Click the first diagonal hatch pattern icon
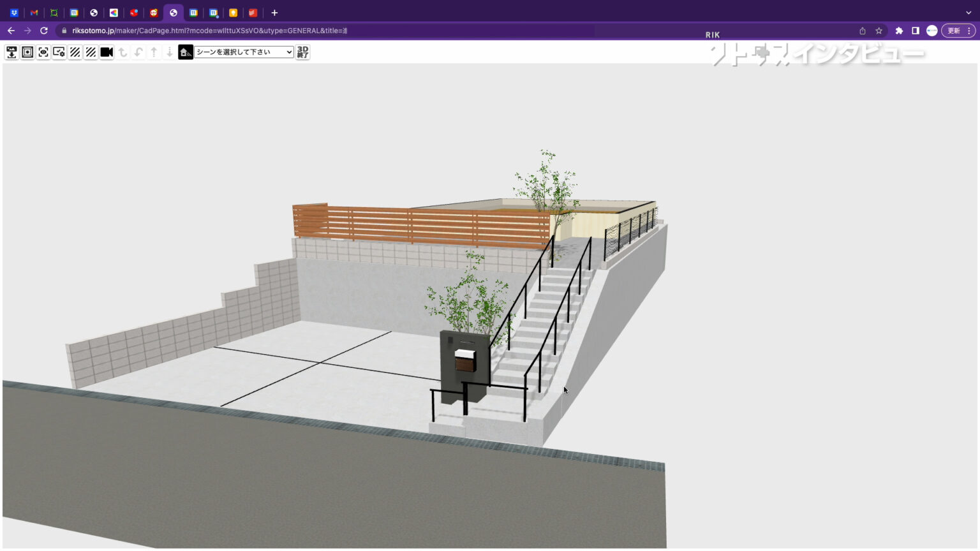 click(x=75, y=52)
